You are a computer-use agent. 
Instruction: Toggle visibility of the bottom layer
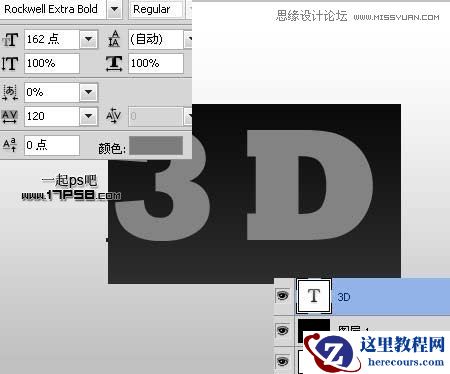click(x=283, y=361)
